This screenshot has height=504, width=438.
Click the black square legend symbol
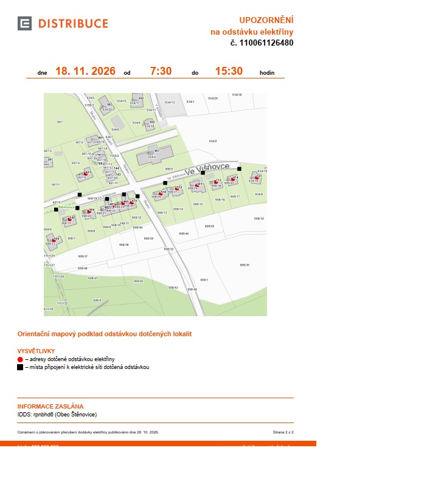20,367
